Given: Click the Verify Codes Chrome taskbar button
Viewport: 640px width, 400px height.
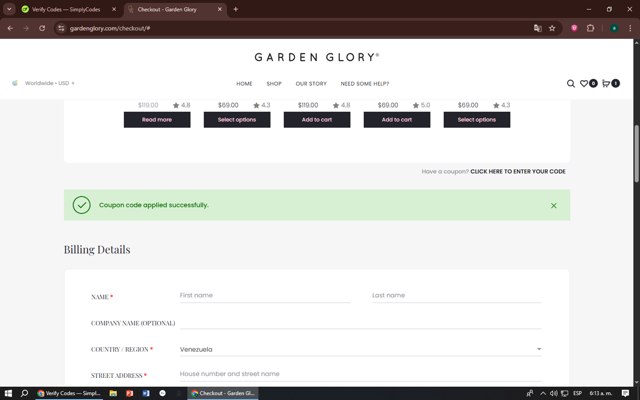Looking at the screenshot, I should 68,393.
